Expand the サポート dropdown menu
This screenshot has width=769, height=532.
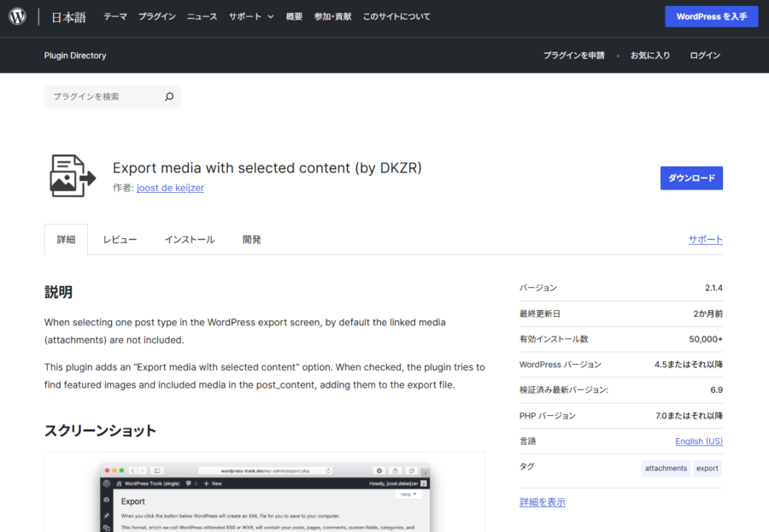pyautogui.click(x=251, y=16)
